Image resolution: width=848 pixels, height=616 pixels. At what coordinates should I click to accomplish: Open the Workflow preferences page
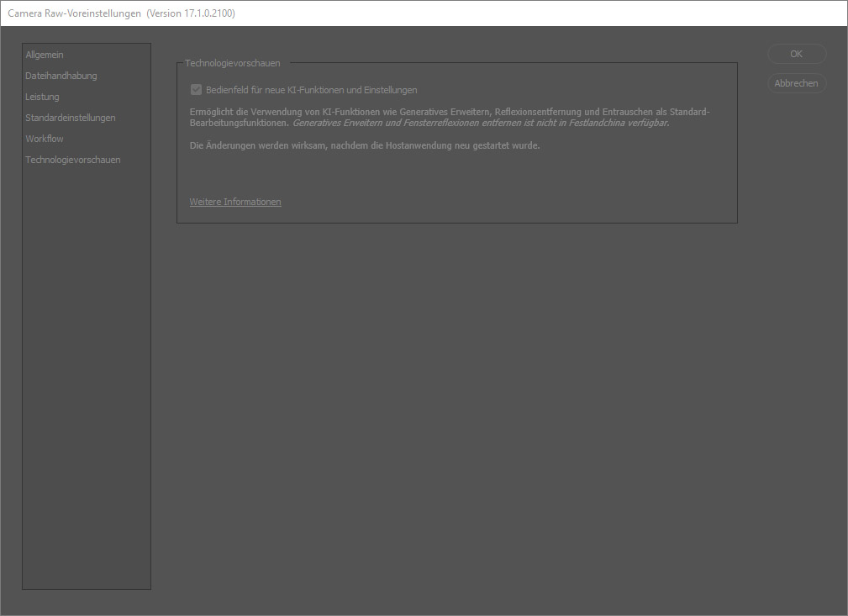[x=45, y=139]
